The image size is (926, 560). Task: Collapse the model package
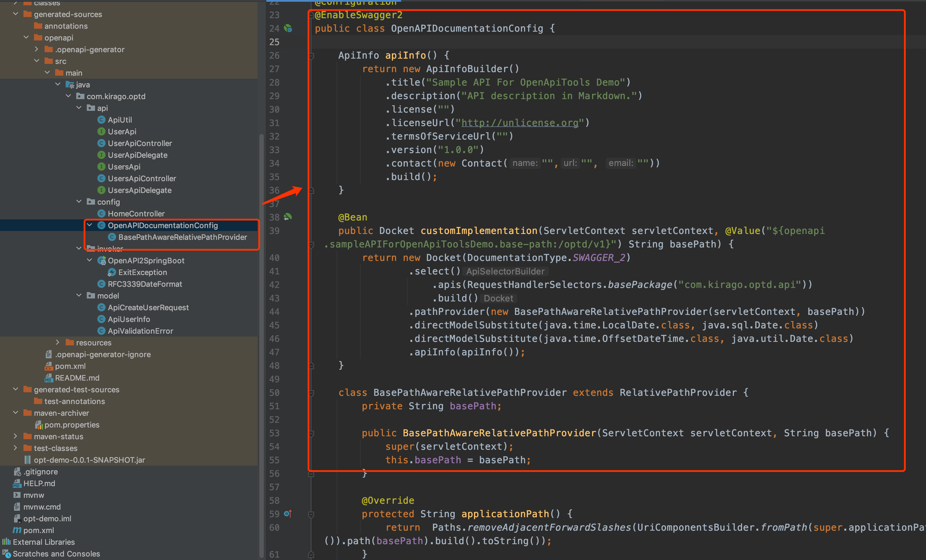79,296
